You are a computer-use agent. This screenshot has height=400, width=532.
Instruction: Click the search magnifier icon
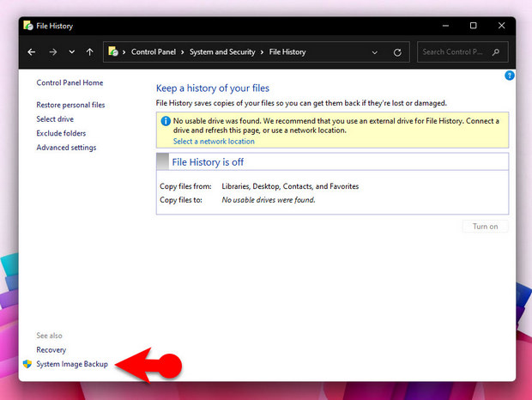(496, 52)
